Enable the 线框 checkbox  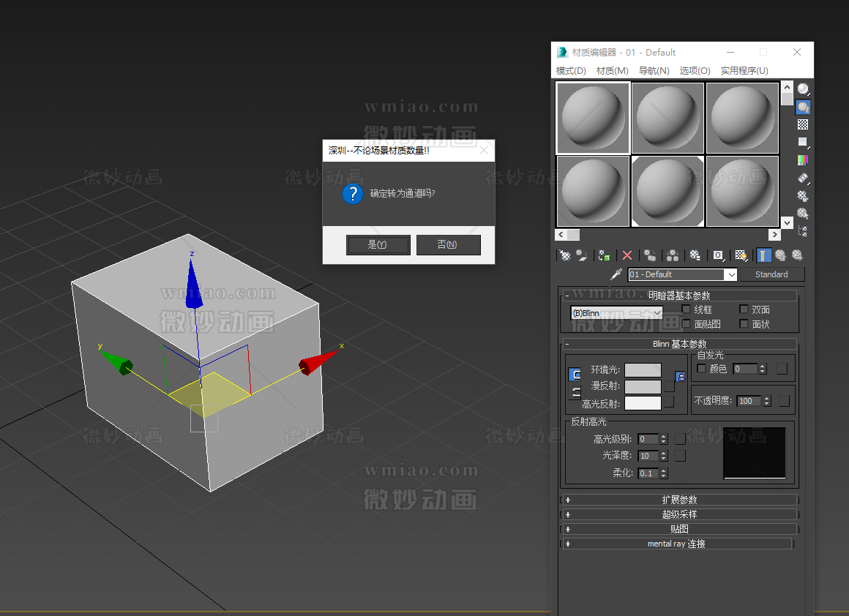687,308
